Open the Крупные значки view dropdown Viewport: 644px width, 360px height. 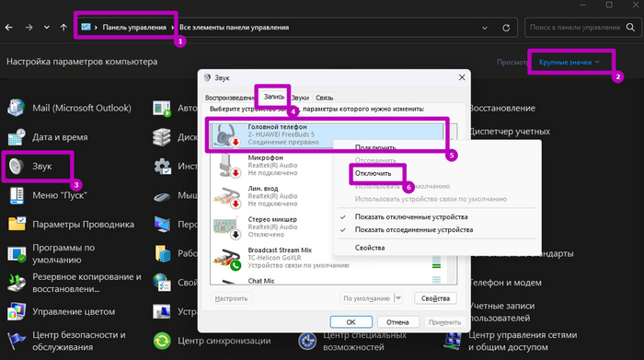point(569,62)
